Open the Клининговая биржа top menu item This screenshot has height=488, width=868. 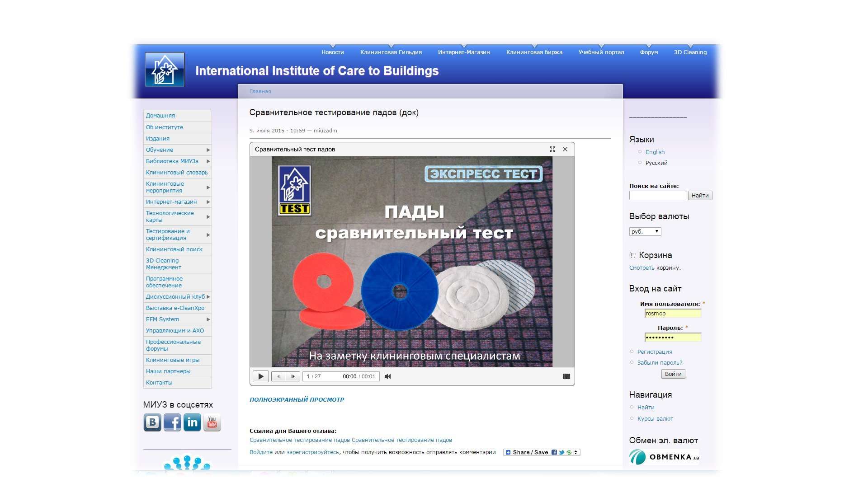coord(534,52)
